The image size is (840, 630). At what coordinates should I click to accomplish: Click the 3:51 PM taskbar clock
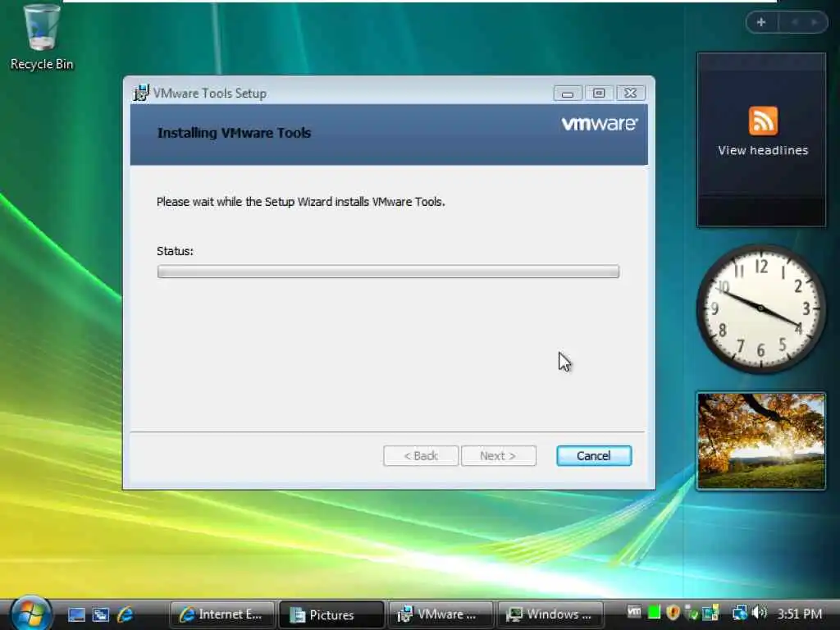[x=799, y=614]
